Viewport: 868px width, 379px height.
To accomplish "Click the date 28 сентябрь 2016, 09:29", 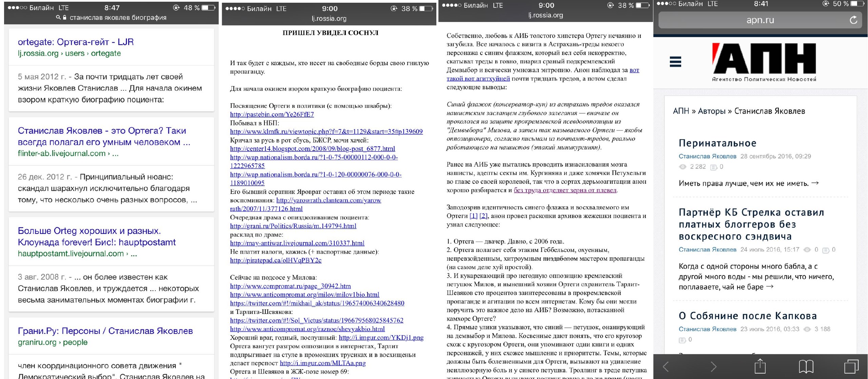I will tap(775, 156).
